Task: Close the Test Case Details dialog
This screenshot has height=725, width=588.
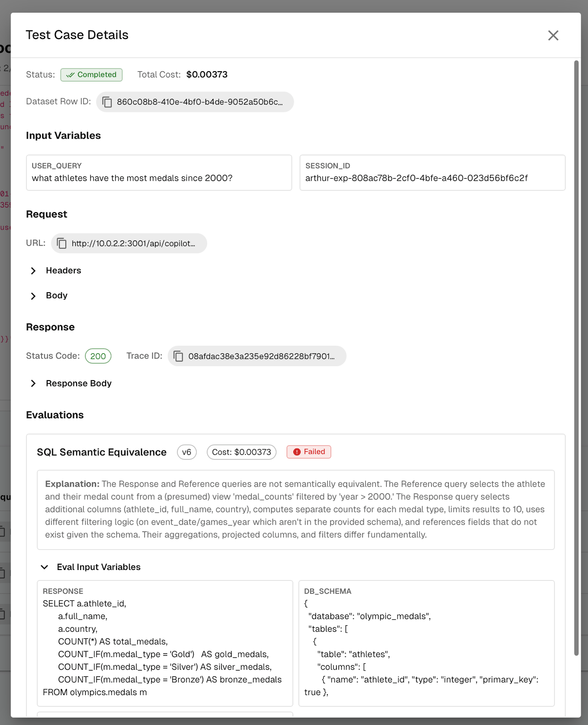Action: (553, 35)
